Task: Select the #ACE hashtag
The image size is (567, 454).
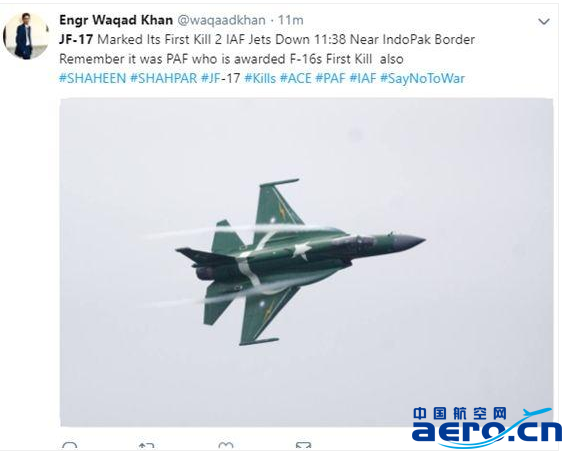Action: 295,78
